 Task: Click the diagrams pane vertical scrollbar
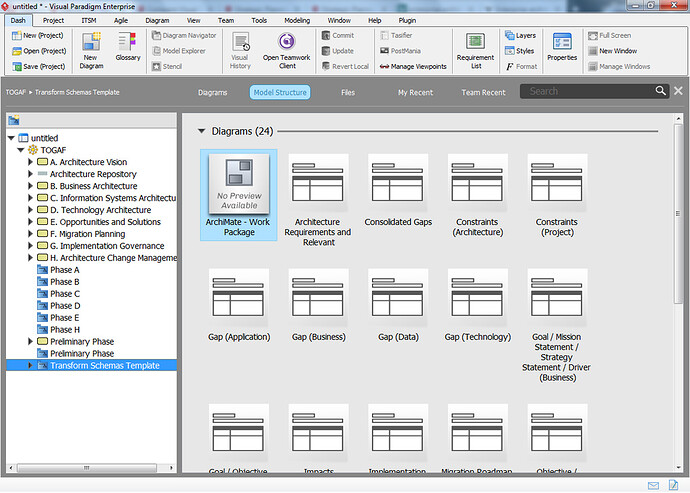678,213
